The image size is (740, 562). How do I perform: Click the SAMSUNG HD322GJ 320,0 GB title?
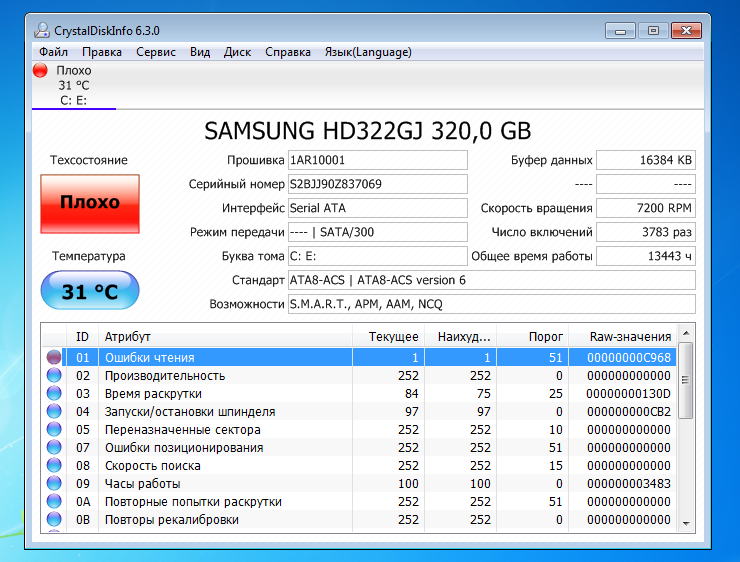click(x=368, y=131)
